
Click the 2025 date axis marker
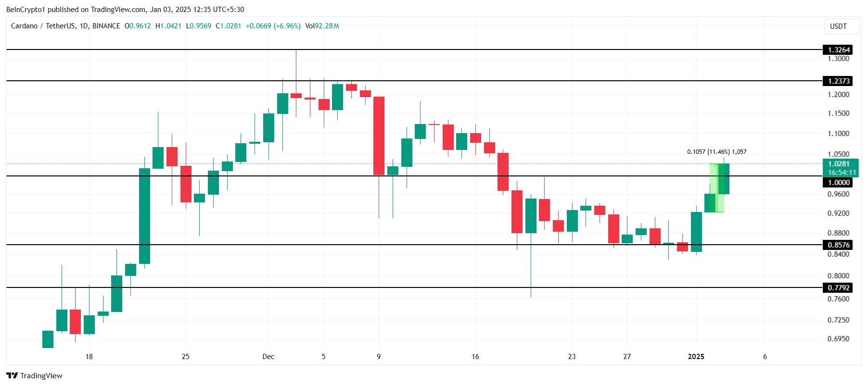[x=696, y=357]
